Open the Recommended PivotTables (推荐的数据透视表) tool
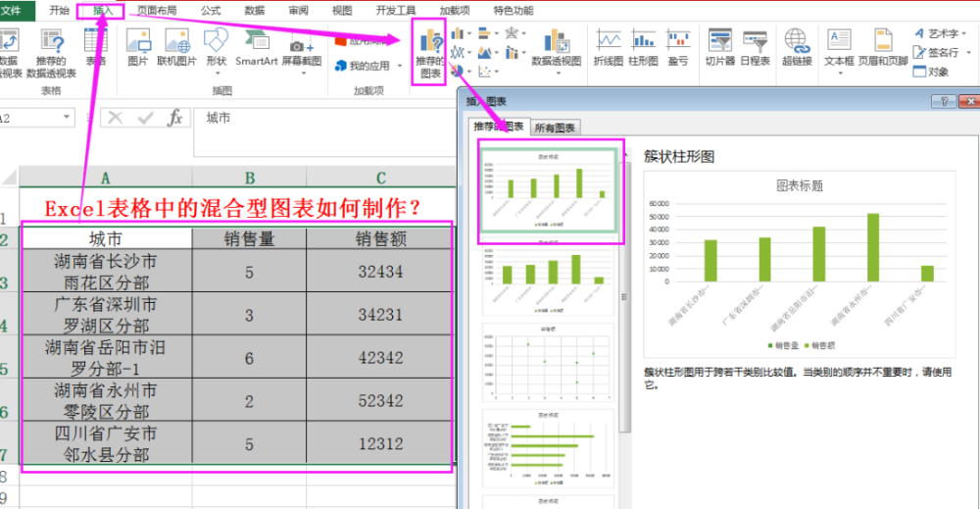This screenshot has height=509, width=980. click(x=51, y=54)
